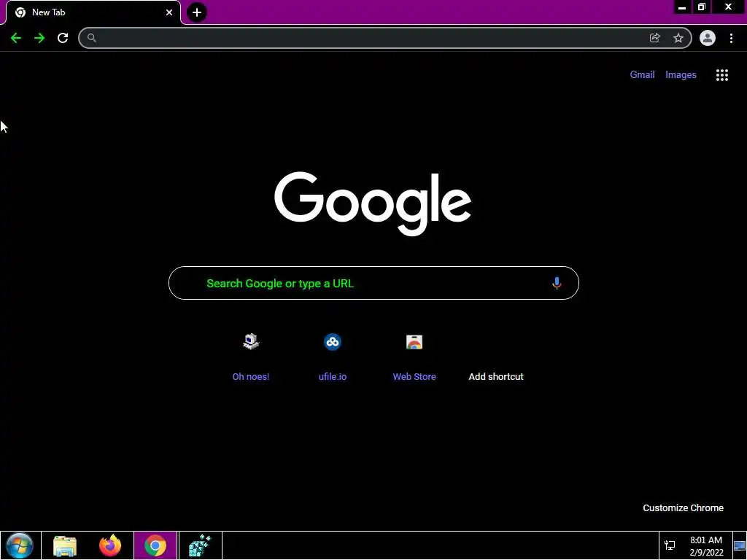Select the New Tab tab

point(93,12)
